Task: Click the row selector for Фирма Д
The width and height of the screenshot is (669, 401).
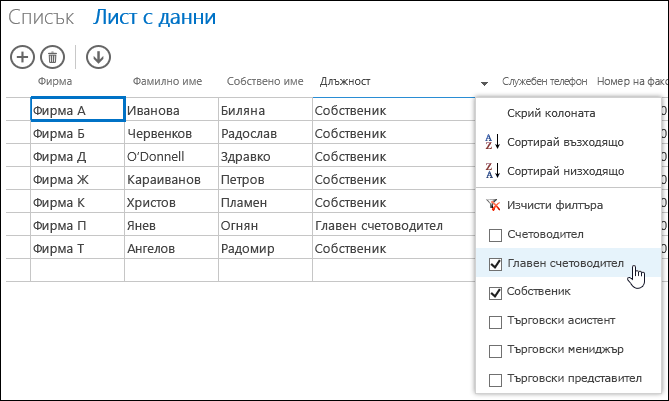Action: tap(18, 156)
